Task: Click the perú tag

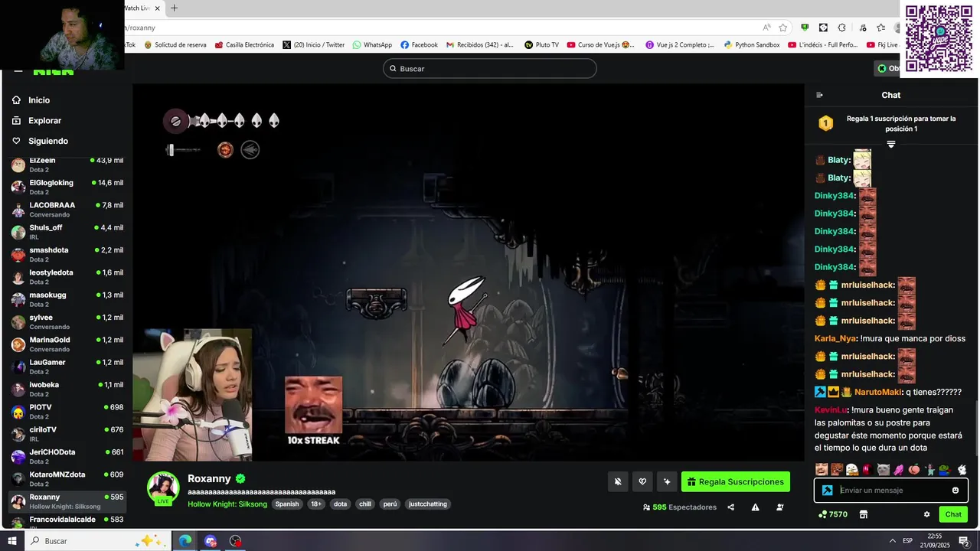Action: coord(390,504)
